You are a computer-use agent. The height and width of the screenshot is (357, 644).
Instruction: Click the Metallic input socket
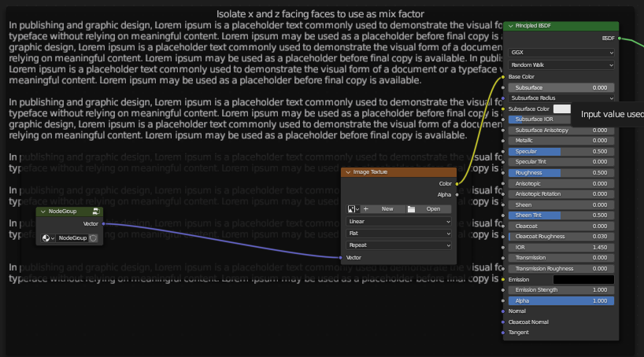(x=503, y=140)
